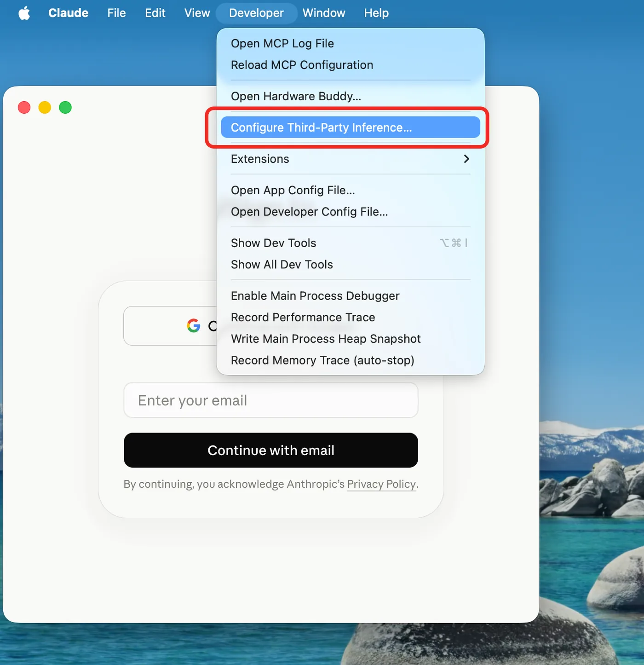This screenshot has width=644, height=665.
Task: Click the Google logo sign-in button
Action: coord(170,326)
